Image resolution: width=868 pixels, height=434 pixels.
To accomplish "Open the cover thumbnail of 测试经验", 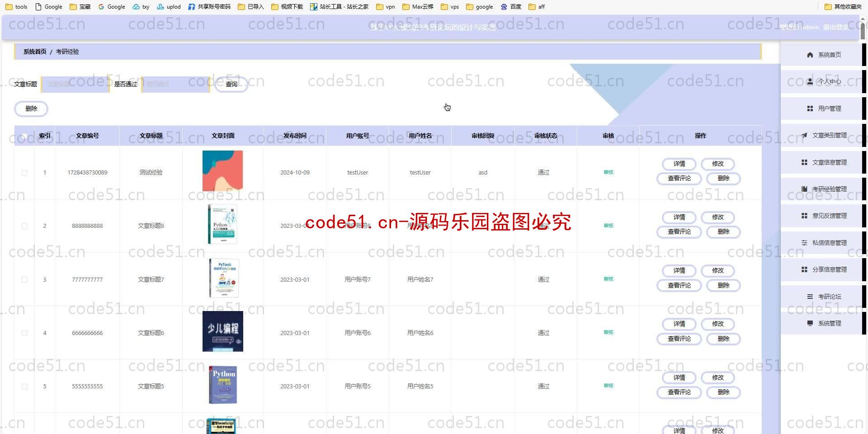I will pos(222,171).
